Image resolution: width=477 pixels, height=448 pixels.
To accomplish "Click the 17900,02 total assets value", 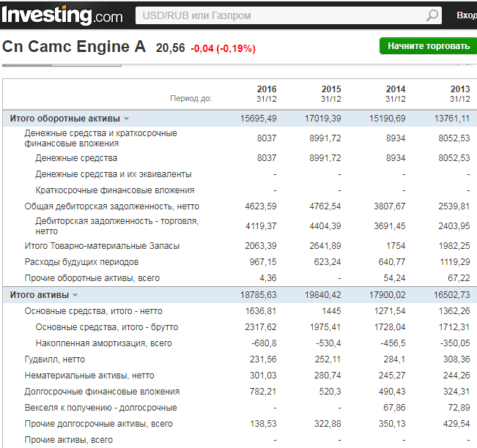I will (388, 294).
